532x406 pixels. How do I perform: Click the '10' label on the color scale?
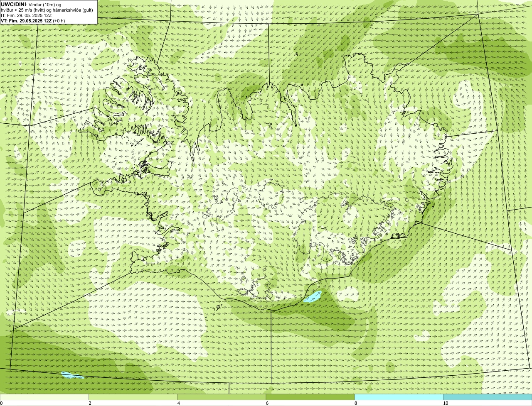[445, 403]
